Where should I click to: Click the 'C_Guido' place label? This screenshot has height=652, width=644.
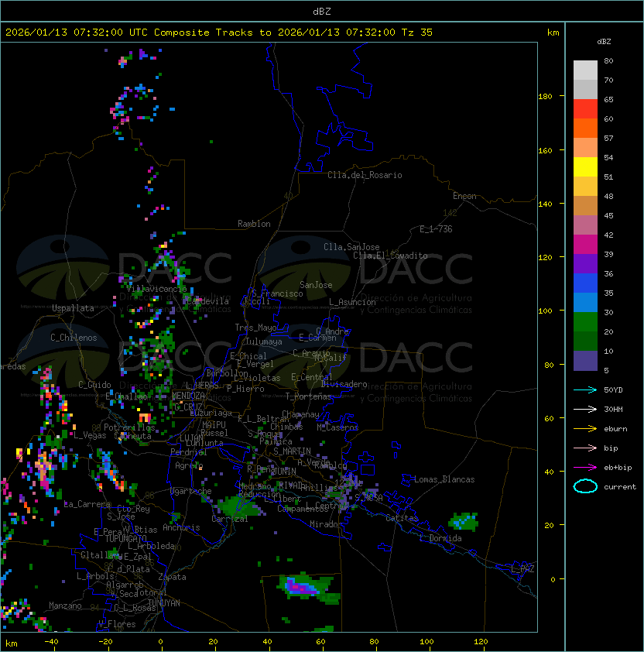(x=94, y=385)
